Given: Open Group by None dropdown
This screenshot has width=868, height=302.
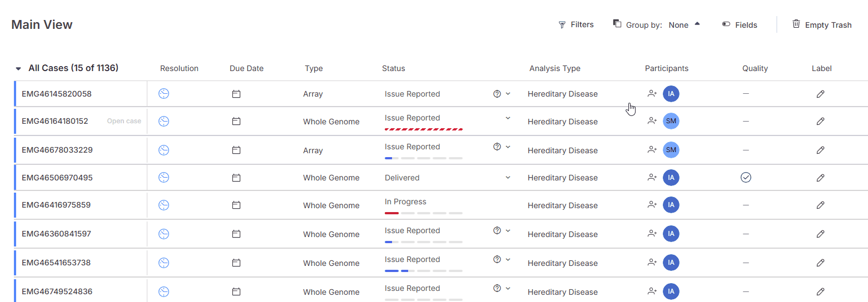Looking at the screenshot, I should (657, 25).
